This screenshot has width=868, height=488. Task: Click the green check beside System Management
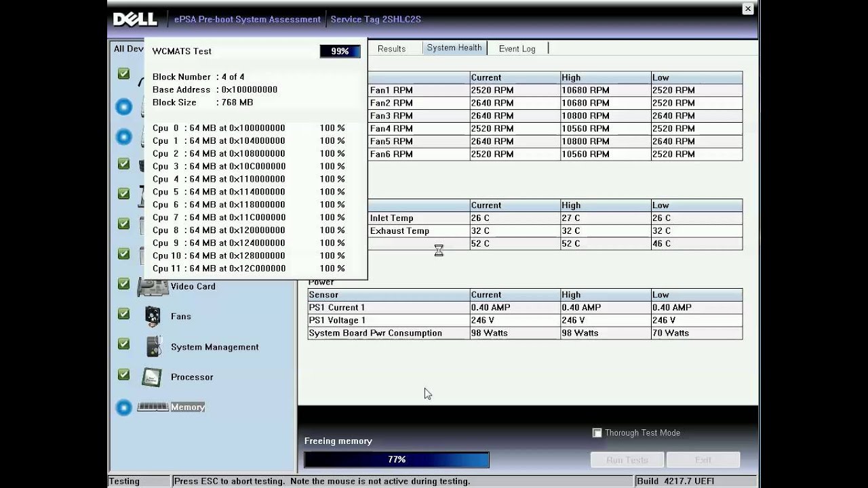(123, 344)
